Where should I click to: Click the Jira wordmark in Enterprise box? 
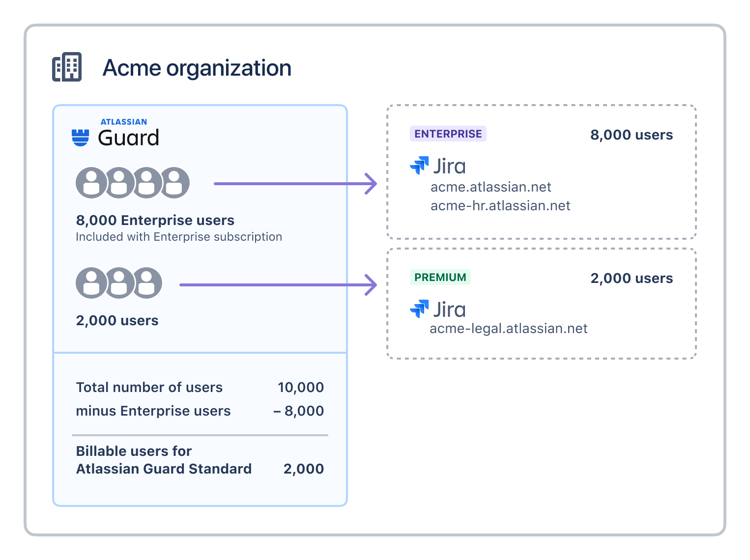coord(449,166)
